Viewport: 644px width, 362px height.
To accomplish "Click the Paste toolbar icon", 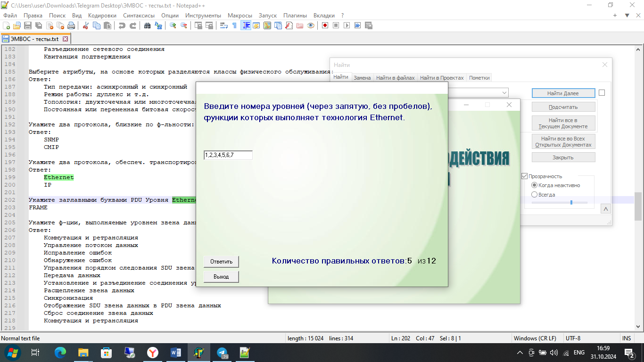I will [x=107, y=25].
